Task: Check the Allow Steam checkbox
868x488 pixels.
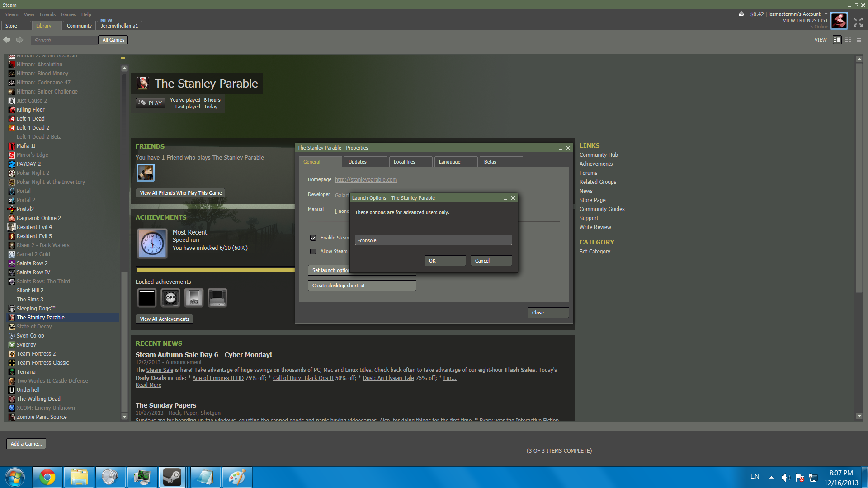Action: click(x=313, y=252)
